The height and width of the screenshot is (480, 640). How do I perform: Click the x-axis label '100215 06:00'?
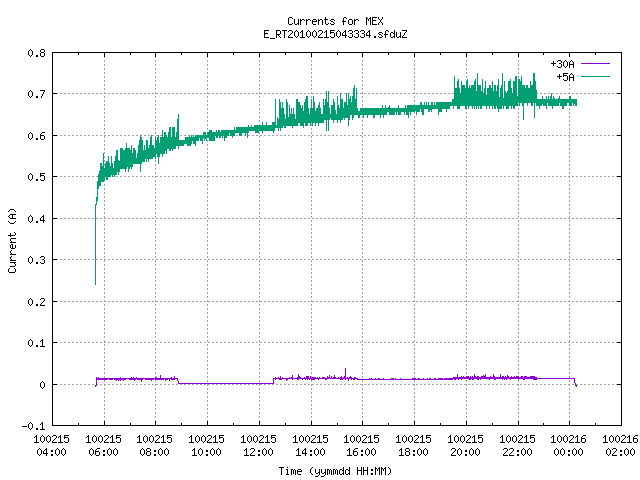[x=103, y=446]
